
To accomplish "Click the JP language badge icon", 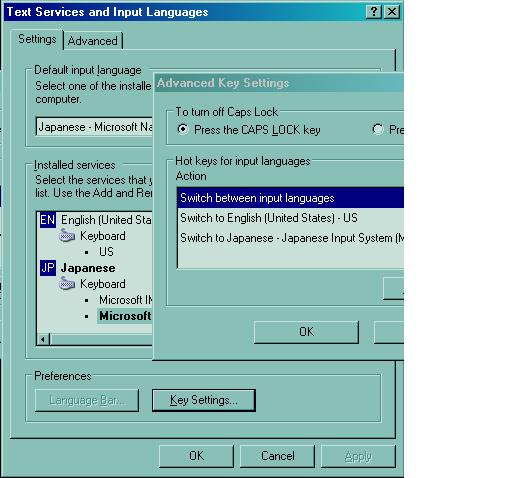I will pos(48,268).
